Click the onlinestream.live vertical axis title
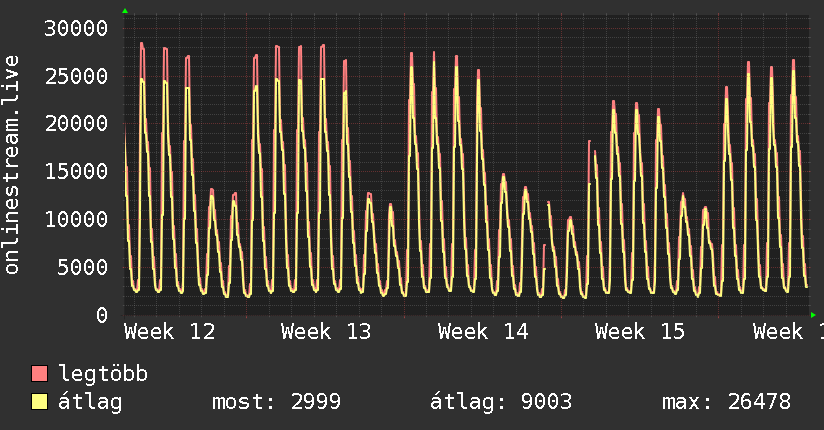Viewport: 824px width, 430px height. point(12,165)
